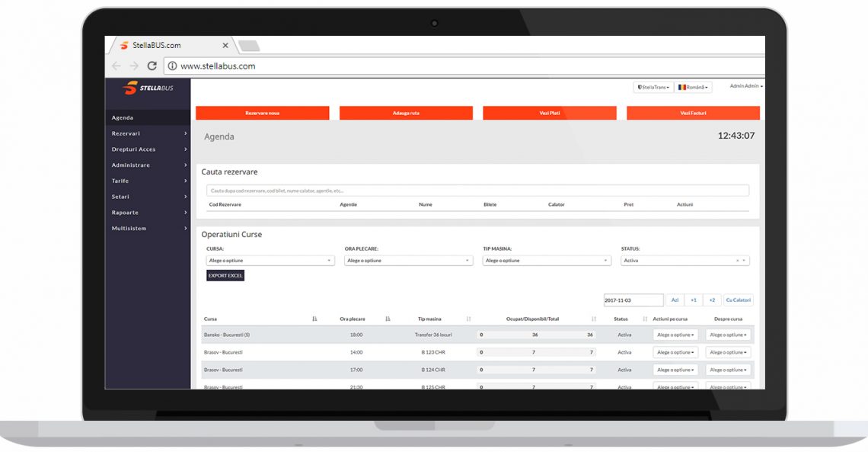Click the Rezervare noua button
The height and width of the screenshot is (452, 868).
263,113
